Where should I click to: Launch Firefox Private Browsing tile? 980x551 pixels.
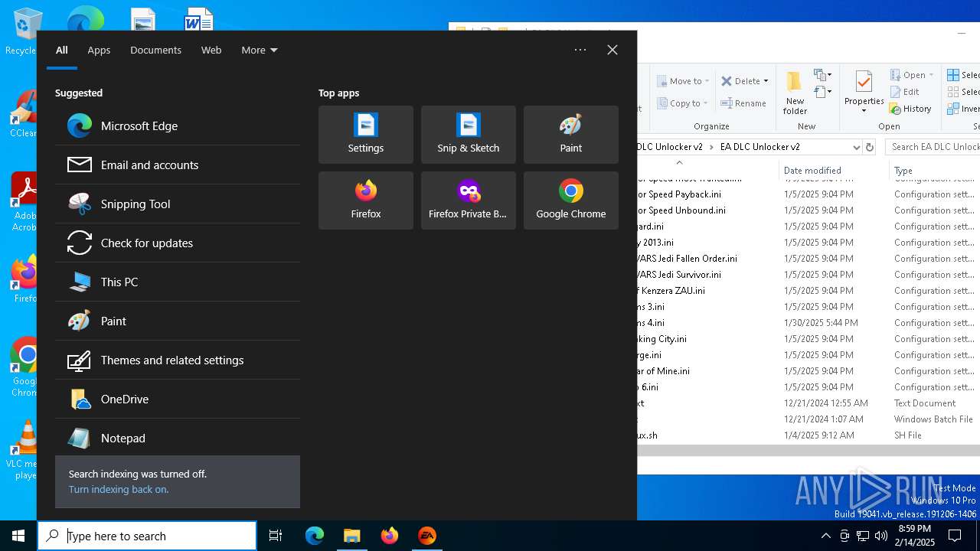pyautogui.click(x=469, y=201)
